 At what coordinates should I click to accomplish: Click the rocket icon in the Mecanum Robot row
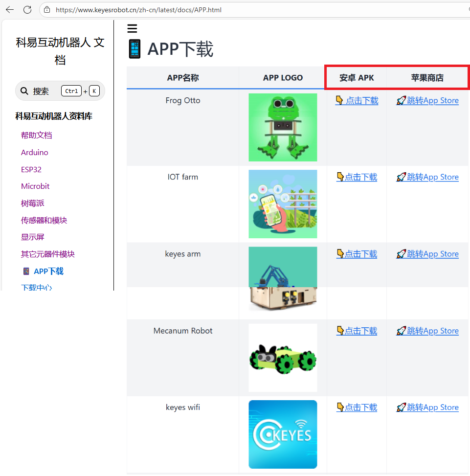401,331
